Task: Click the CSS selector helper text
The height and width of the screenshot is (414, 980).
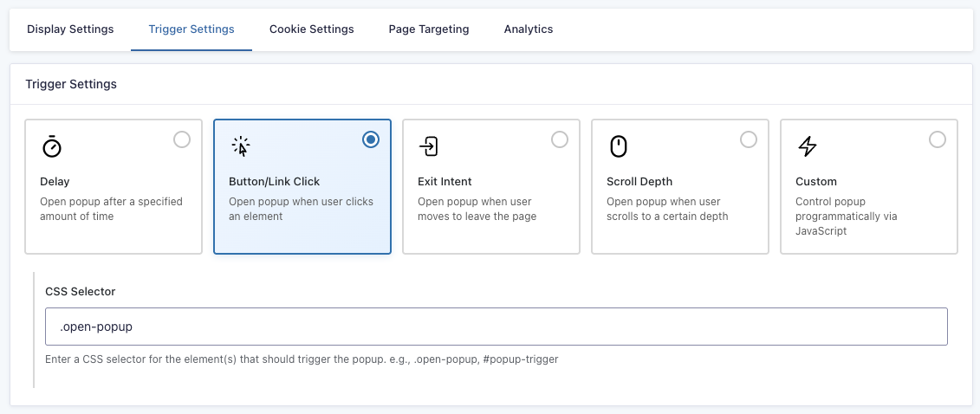Action: point(302,359)
